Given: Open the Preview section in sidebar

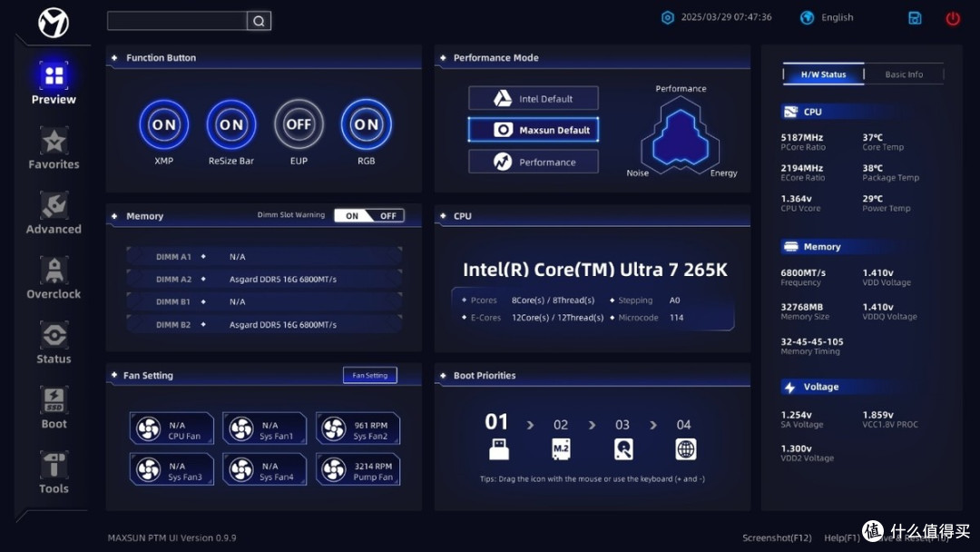Looking at the screenshot, I should 54,83.
